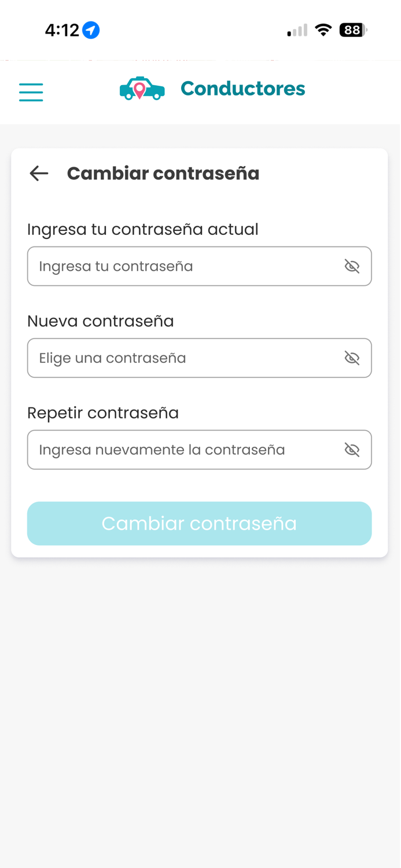Viewport: 401px width, 868px height.
Task: Click the back arrow to exit password change
Action: tap(38, 173)
